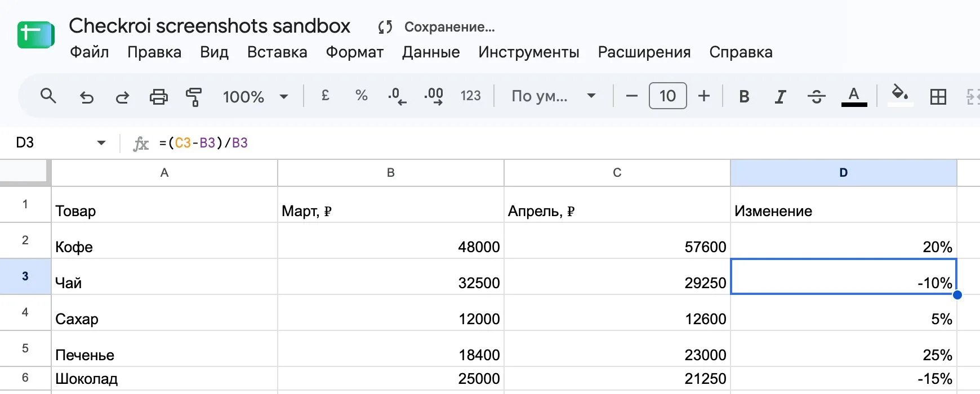The image size is (980, 394).
Task: Select the cell Товар
Action: click(x=164, y=205)
